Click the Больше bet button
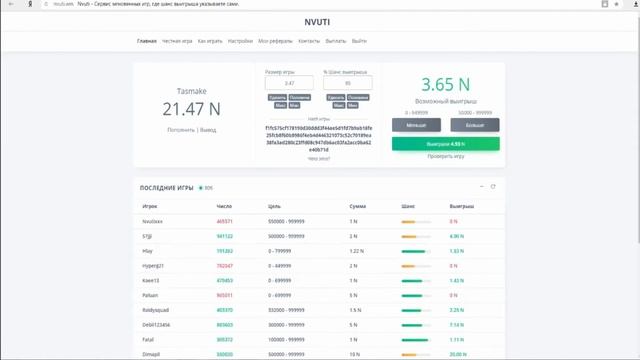Viewport: 640px width, 360px height. click(x=475, y=125)
